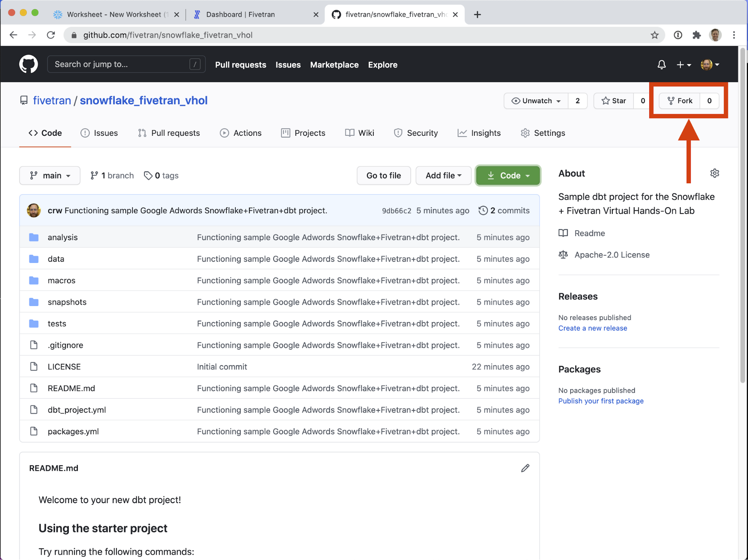
Task: Open the green Code dropdown
Action: [508, 175]
